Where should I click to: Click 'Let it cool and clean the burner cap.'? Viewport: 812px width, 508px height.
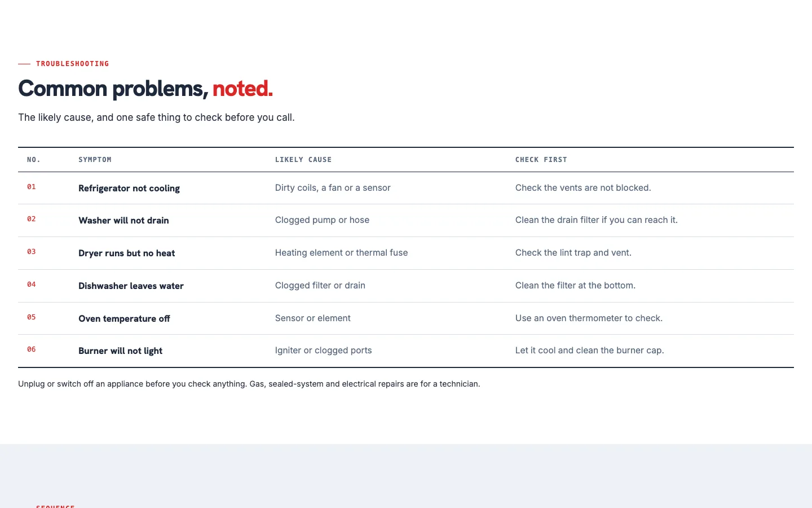point(589,351)
